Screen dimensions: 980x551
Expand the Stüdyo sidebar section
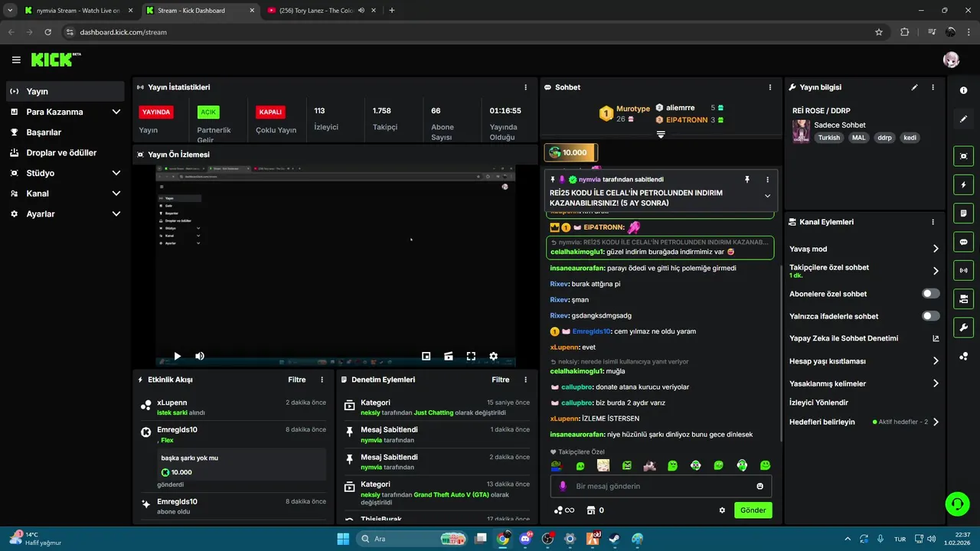(x=65, y=173)
